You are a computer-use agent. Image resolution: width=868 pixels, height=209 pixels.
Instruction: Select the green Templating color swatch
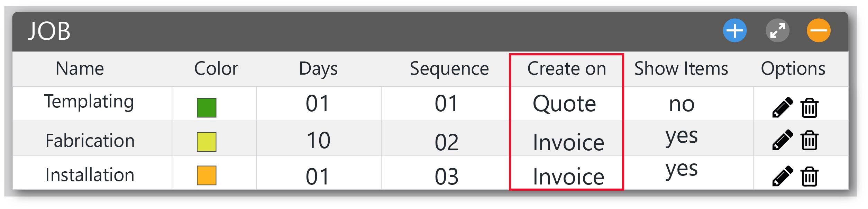(x=207, y=108)
